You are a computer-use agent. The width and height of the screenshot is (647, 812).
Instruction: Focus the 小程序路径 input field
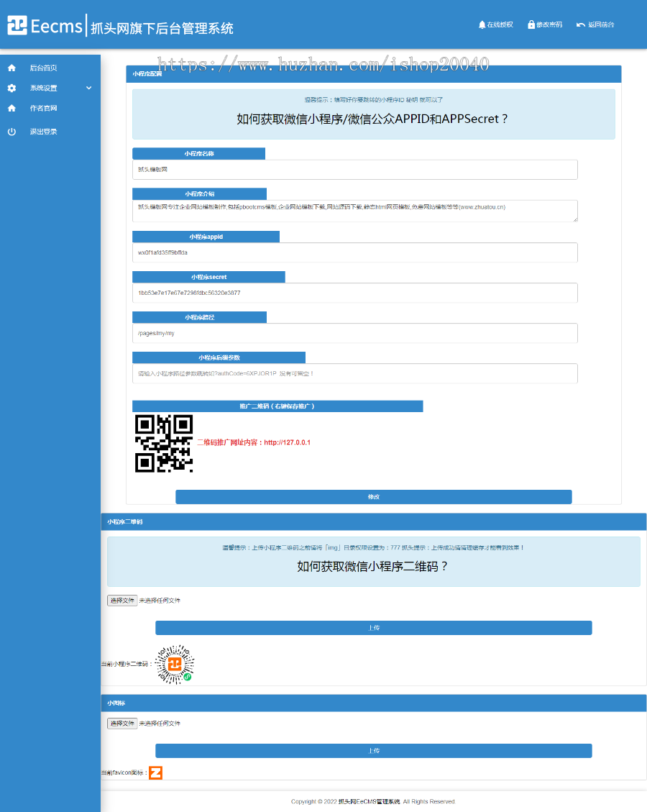coord(355,334)
